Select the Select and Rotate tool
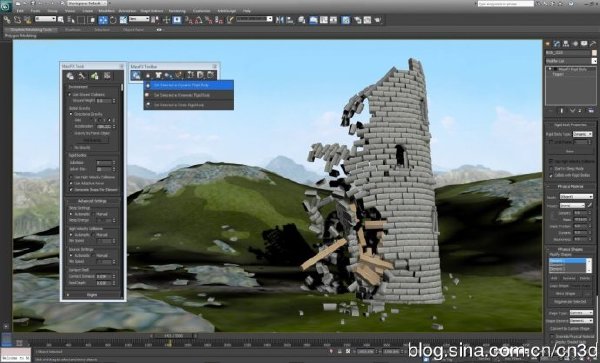600x363 pixels. [x=113, y=20]
